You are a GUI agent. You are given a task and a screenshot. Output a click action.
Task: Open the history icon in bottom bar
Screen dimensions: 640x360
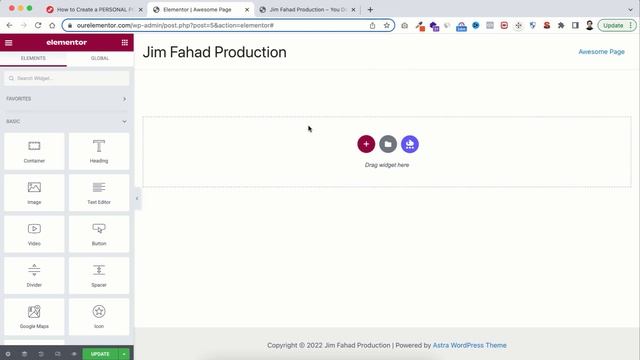tap(41, 354)
